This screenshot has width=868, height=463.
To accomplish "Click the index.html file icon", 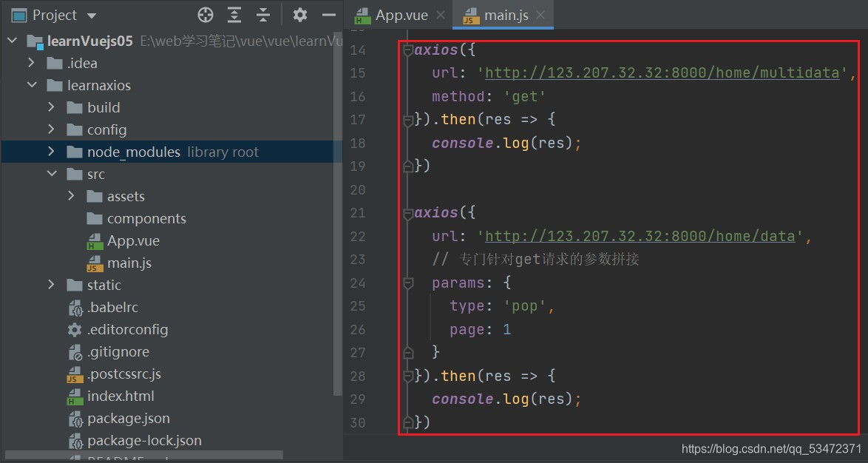I will (x=74, y=396).
